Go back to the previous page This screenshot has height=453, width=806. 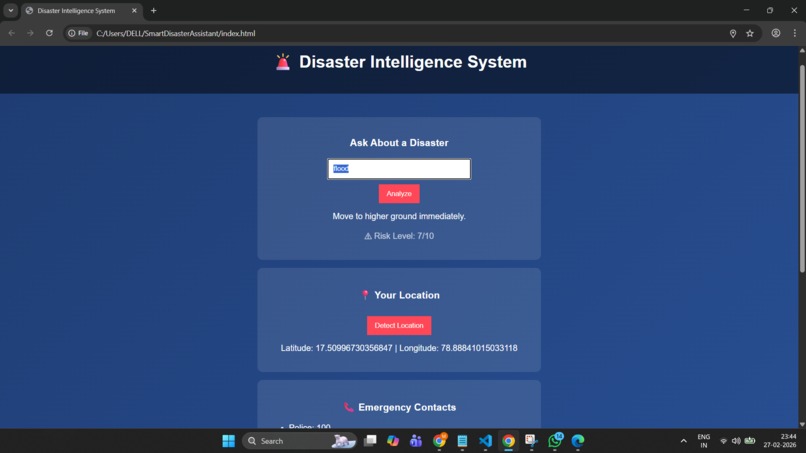point(12,33)
